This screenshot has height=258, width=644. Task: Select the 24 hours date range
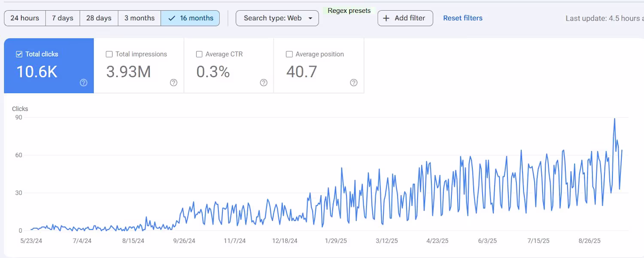pyautogui.click(x=25, y=18)
